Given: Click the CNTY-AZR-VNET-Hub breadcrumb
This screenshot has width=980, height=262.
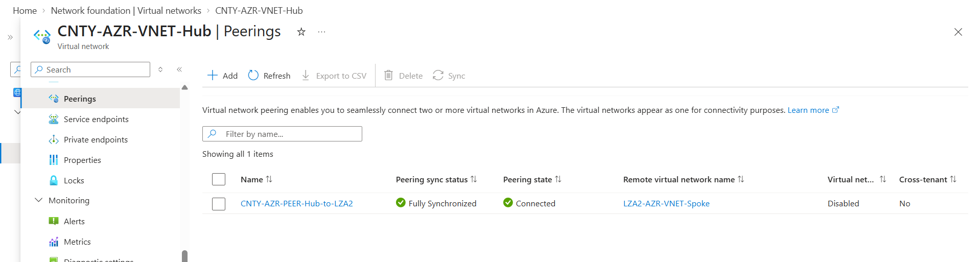Looking at the screenshot, I should (259, 10).
